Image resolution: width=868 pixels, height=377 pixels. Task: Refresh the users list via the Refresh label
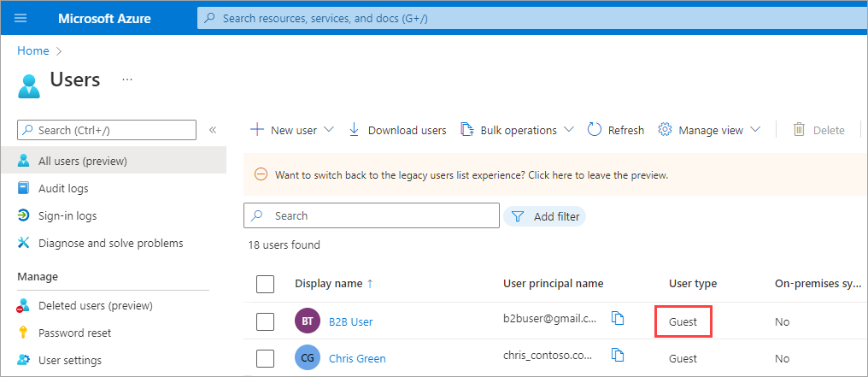click(626, 130)
